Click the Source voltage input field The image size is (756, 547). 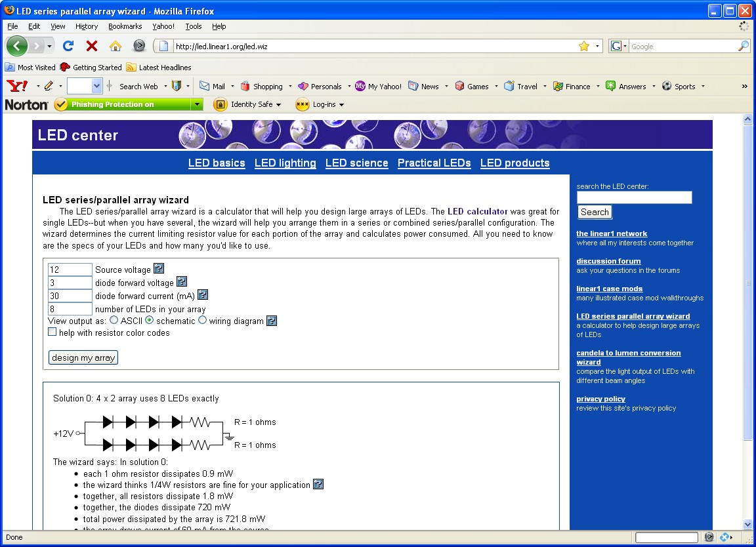click(70, 270)
